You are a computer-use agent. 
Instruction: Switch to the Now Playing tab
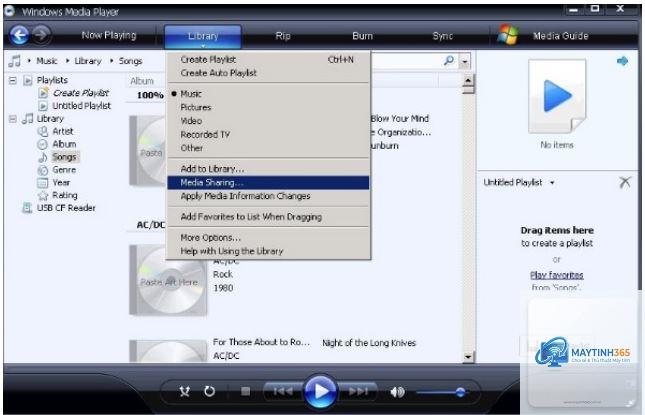click(x=109, y=36)
